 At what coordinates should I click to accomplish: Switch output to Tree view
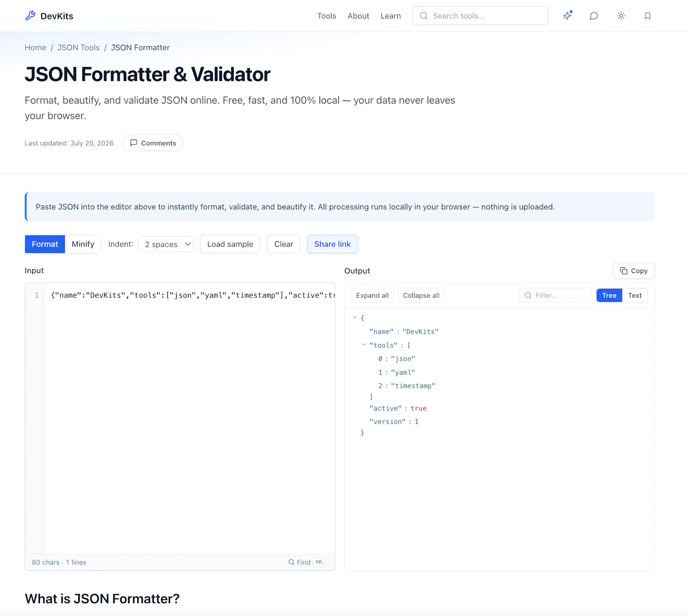tap(609, 295)
